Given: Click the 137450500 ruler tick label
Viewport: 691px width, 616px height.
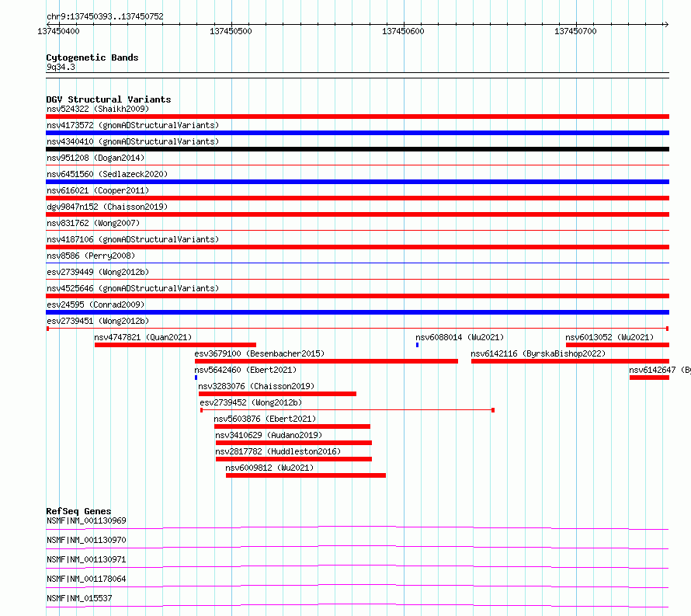Looking at the screenshot, I should click(x=231, y=31).
